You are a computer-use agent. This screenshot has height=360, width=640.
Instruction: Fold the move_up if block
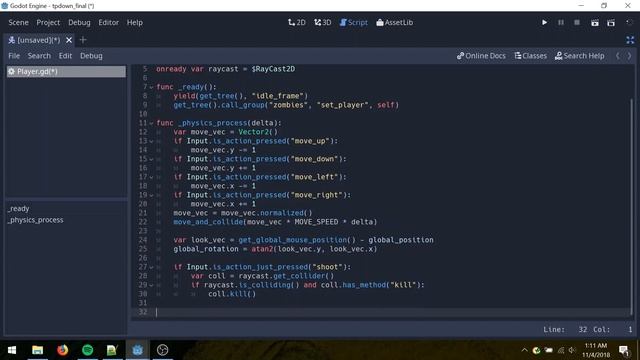151,141
